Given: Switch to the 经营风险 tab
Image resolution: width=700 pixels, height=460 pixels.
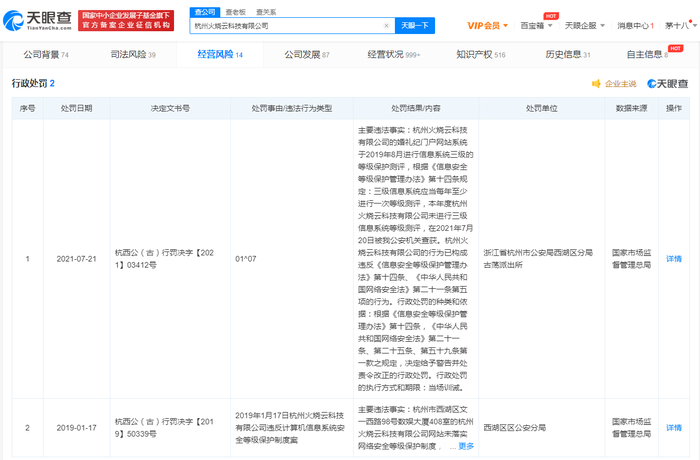Looking at the screenshot, I should tap(220, 54).
